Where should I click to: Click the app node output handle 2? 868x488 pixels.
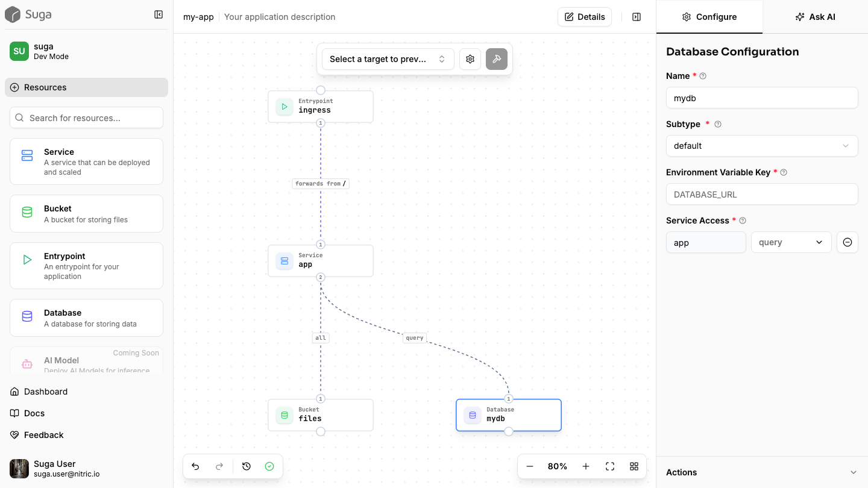321,277
